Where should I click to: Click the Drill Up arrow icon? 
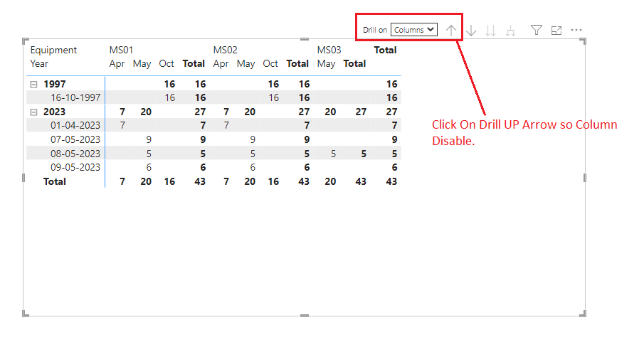(x=451, y=31)
